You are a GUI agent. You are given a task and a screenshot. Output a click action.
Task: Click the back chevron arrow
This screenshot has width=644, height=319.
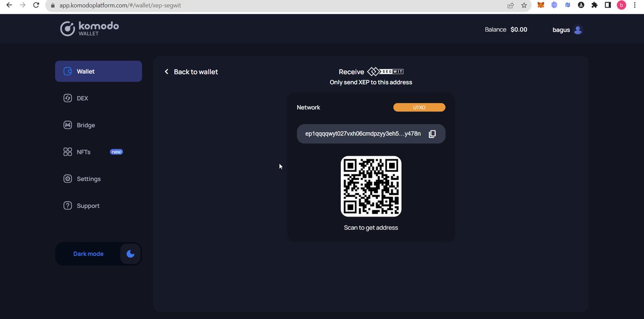[x=166, y=72]
